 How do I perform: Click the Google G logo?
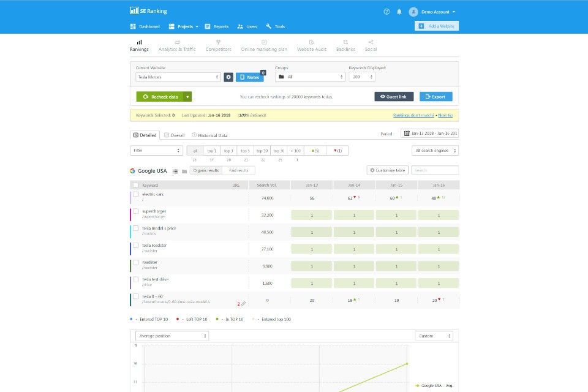(x=132, y=171)
